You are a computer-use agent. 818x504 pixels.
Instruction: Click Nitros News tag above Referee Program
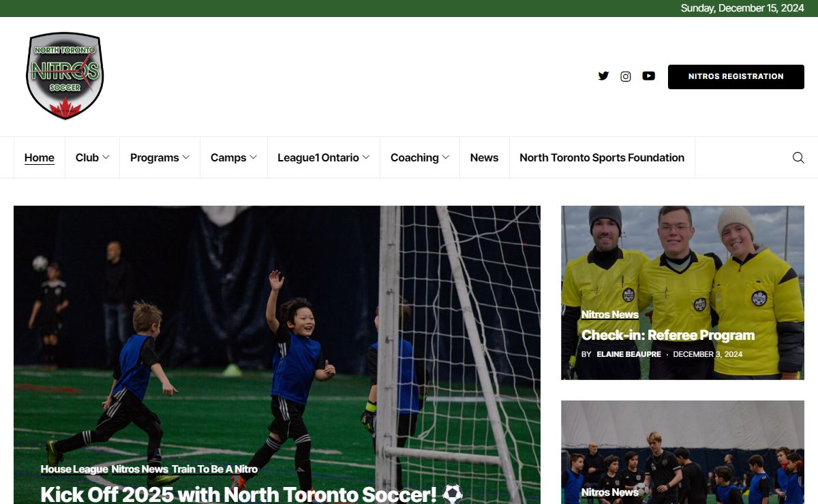point(610,315)
